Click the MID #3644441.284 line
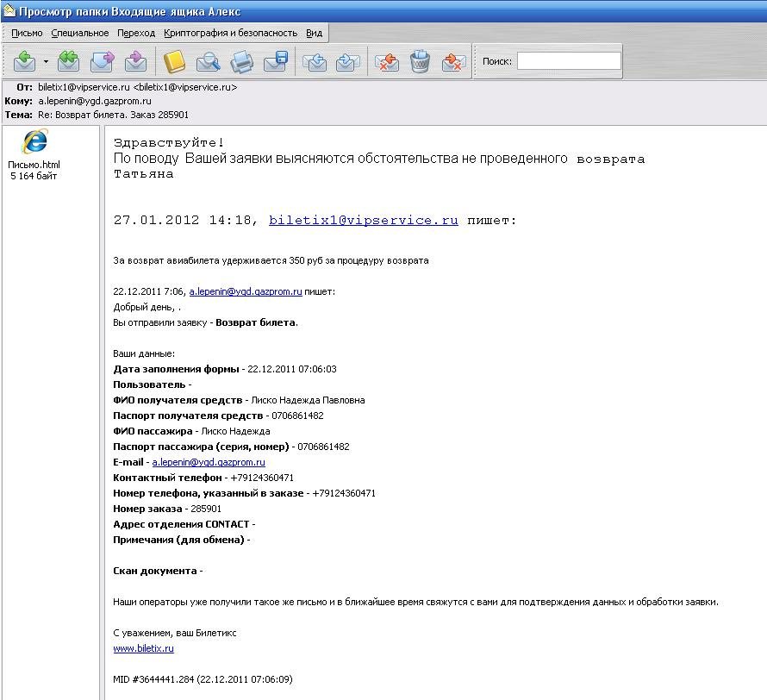 203,679
